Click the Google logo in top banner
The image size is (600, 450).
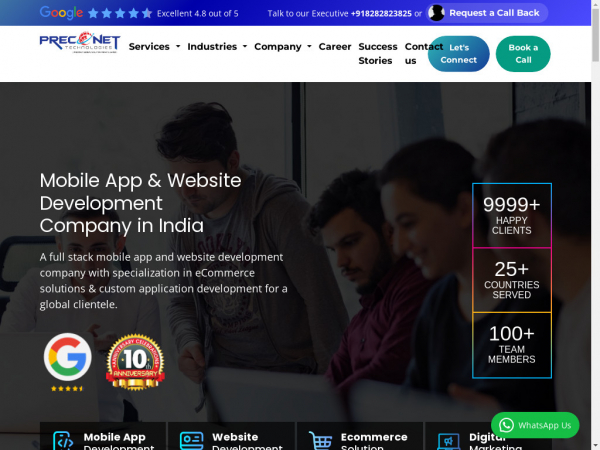pos(61,13)
